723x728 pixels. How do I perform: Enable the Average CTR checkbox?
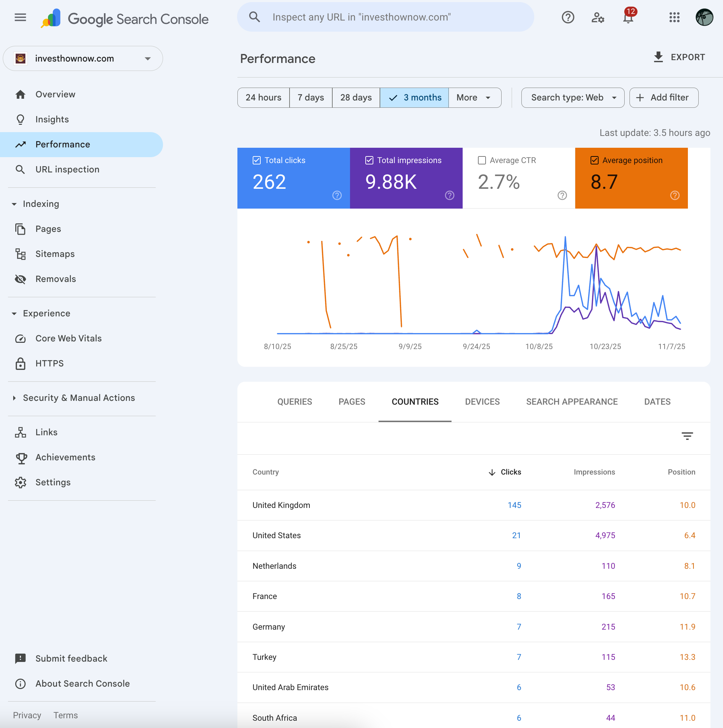tap(481, 160)
